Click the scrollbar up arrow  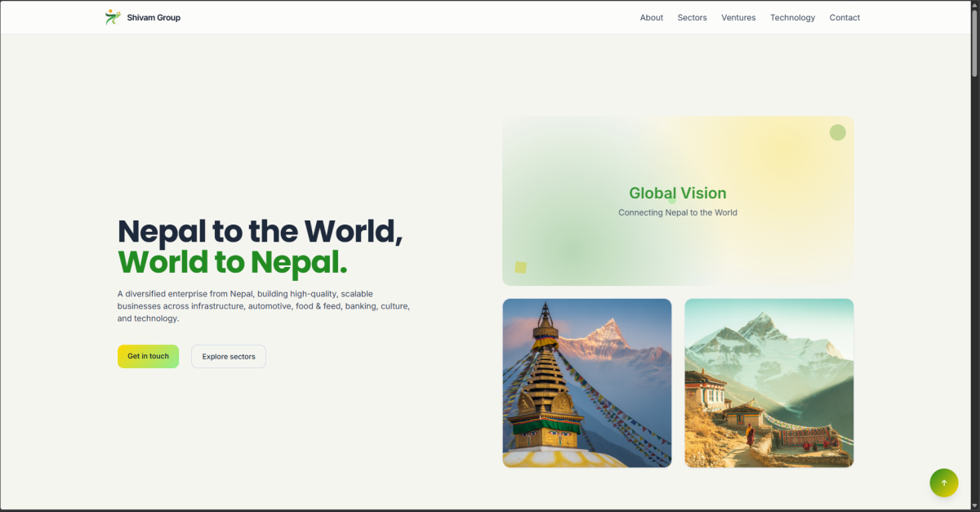pyautogui.click(x=974, y=6)
